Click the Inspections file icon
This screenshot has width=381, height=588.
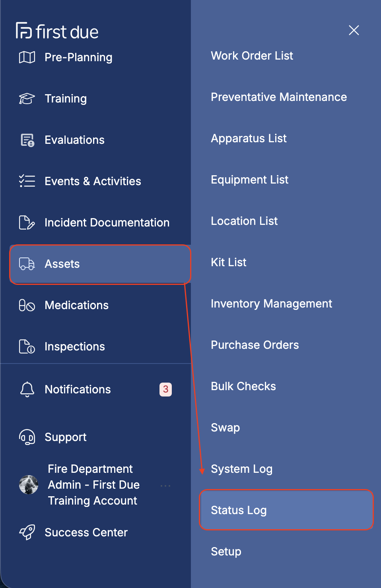coord(27,346)
